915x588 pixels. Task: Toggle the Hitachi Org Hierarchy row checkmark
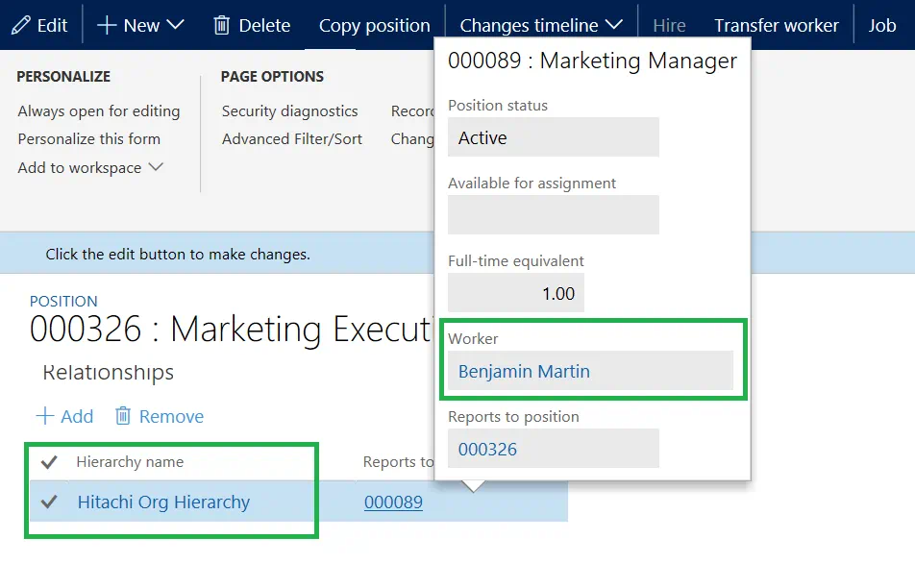pos(49,502)
